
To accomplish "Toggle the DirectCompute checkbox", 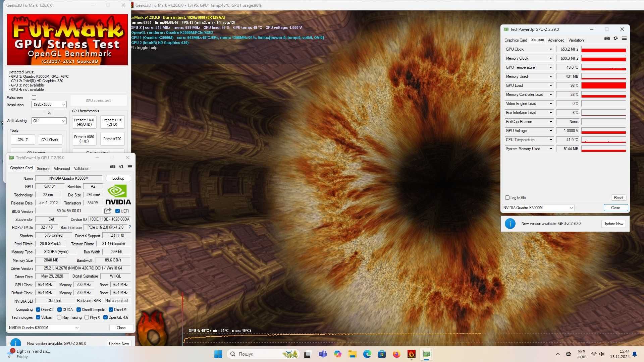I will click(x=78, y=310).
